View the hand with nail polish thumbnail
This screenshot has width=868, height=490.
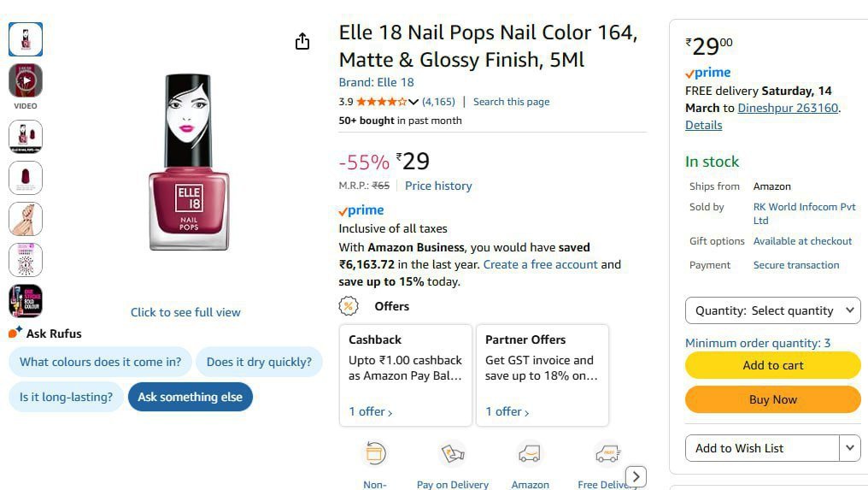pos(26,219)
